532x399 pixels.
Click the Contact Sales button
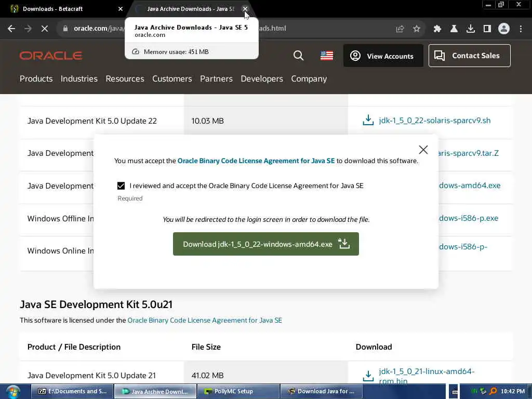469,56
